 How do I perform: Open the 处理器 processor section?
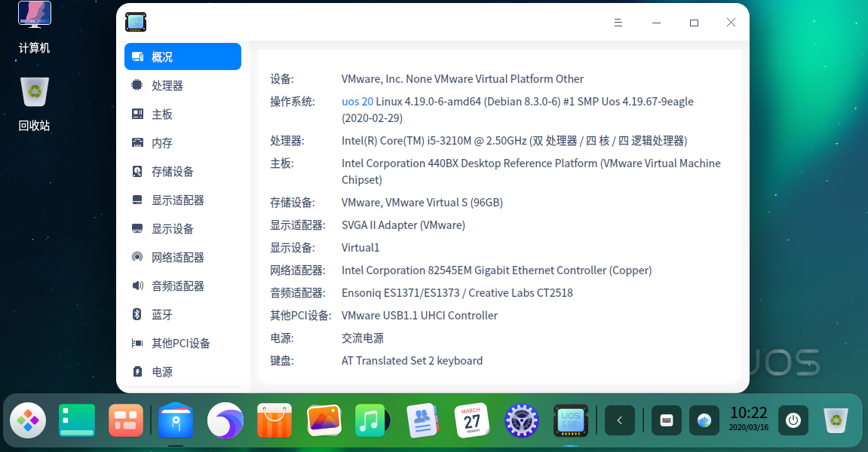(x=182, y=85)
